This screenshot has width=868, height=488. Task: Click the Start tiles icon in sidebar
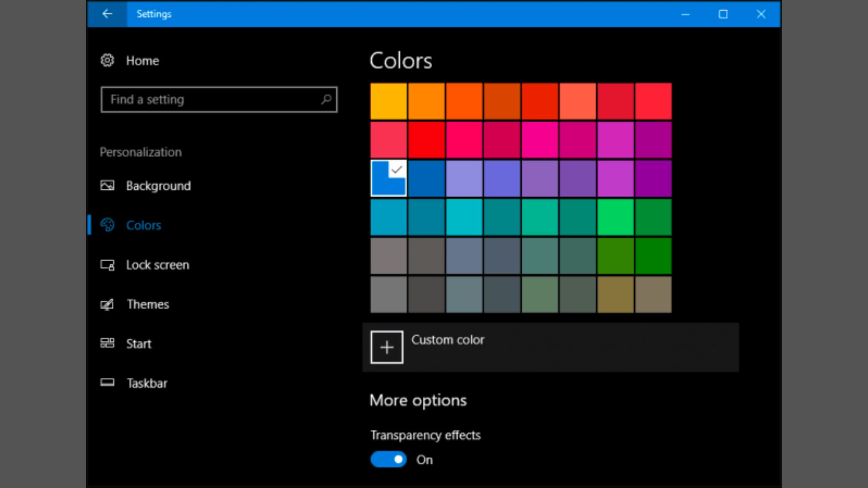[108, 343]
